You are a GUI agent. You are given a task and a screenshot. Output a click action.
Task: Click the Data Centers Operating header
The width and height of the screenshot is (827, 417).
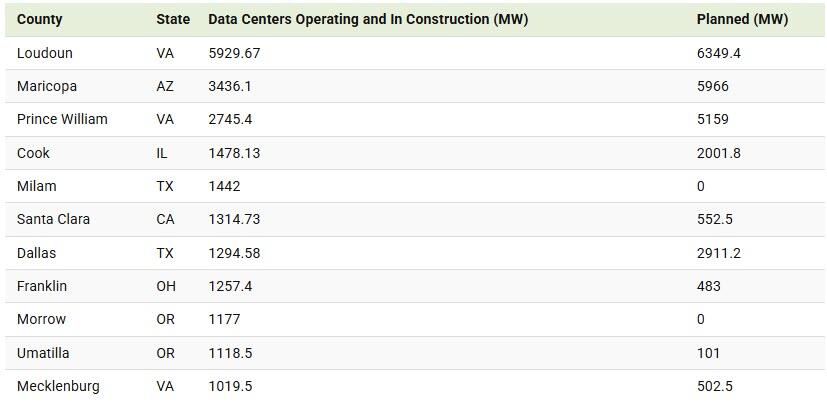(368, 20)
